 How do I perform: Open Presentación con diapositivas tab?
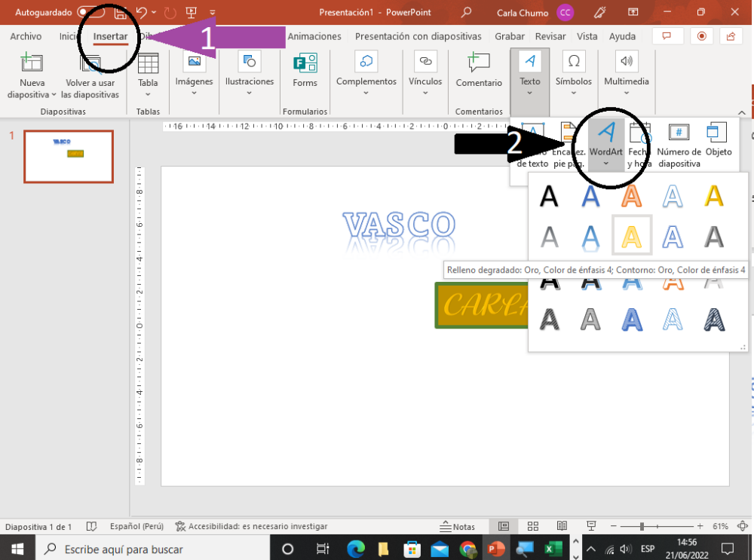click(x=418, y=36)
